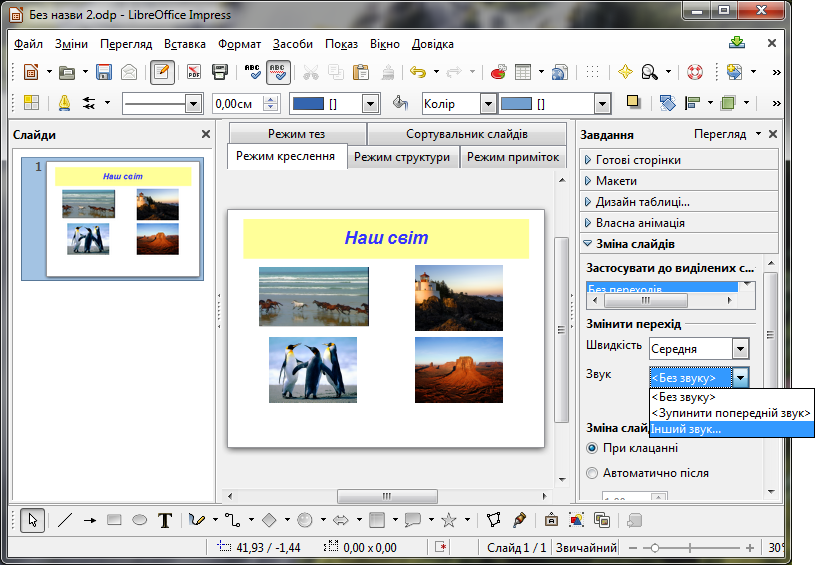
Task: Switch to 'Режим приміток' tab
Action: [513, 157]
